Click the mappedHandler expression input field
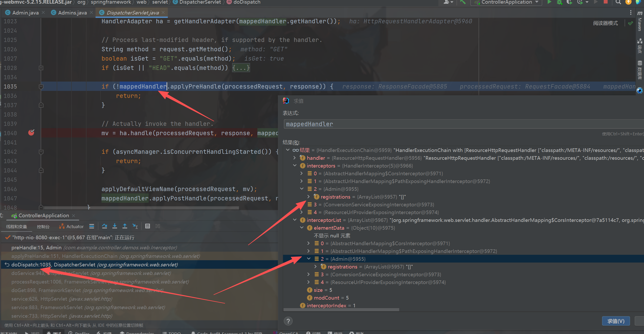Viewport: 644px width, 334px height. pos(440,124)
